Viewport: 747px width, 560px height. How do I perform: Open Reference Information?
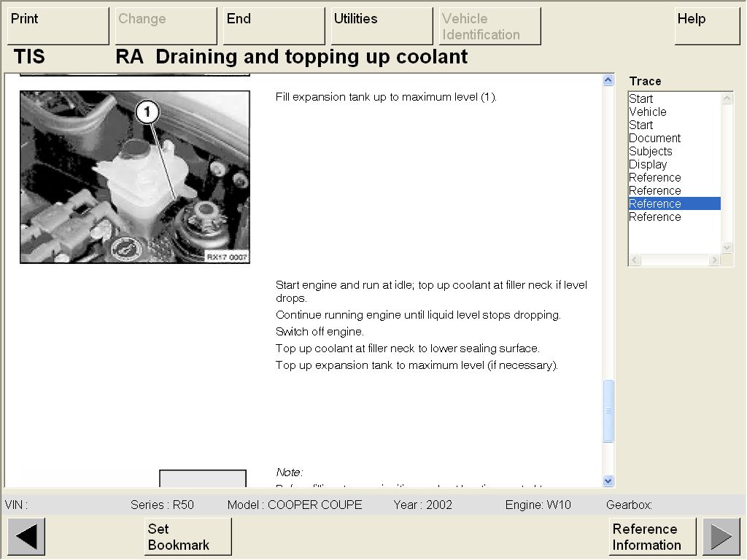(652, 537)
